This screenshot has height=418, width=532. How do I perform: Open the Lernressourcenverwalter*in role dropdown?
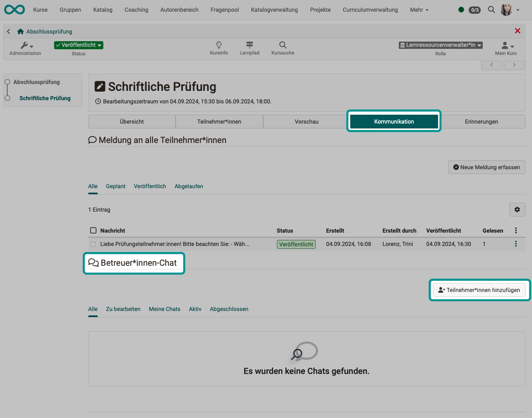coord(440,45)
